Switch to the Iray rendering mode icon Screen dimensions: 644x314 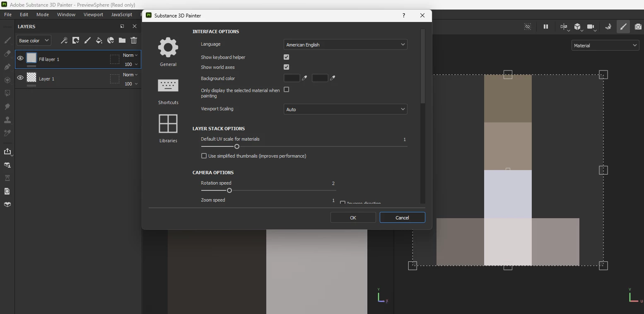click(x=608, y=27)
